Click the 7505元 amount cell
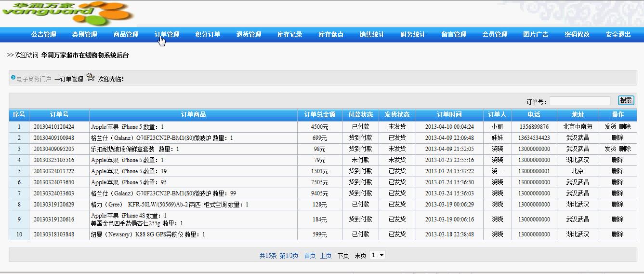 (320, 182)
